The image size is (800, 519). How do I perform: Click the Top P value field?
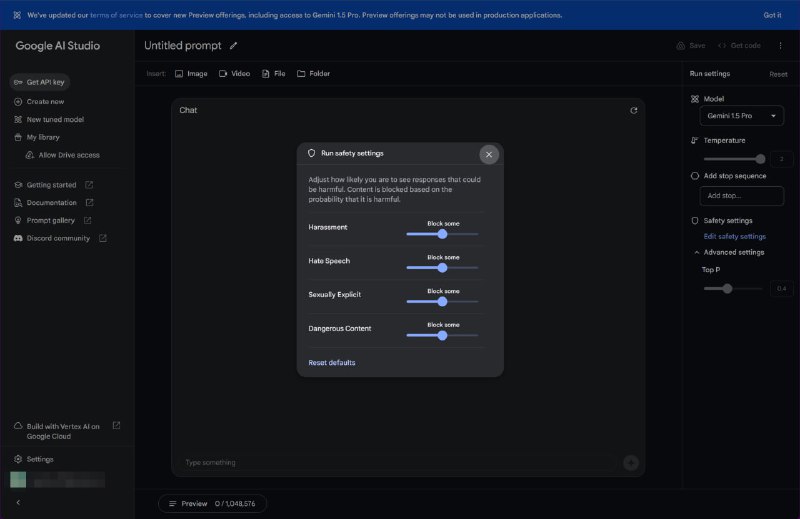(782, 289)
